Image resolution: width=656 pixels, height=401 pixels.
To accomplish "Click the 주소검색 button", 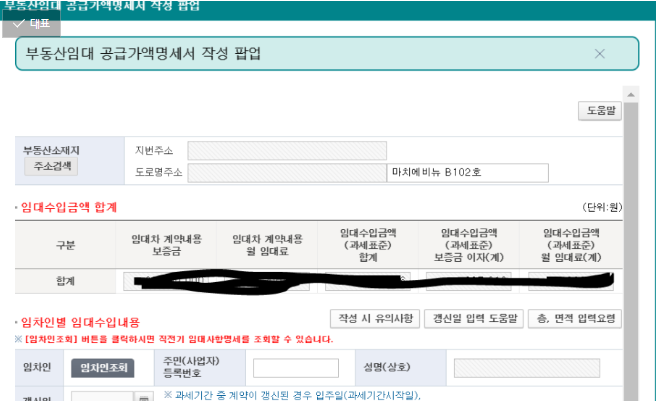I will pos(51,167).
